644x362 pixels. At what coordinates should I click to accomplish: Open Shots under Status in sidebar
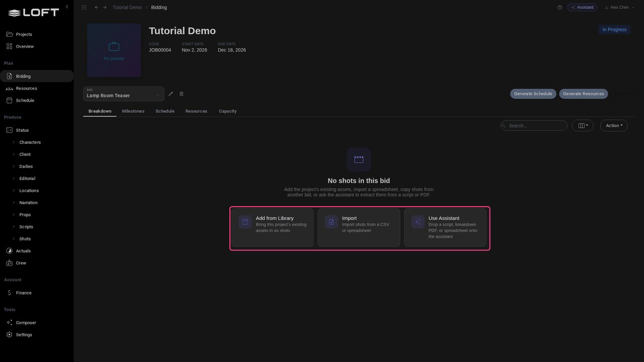(x=25, y=239)
